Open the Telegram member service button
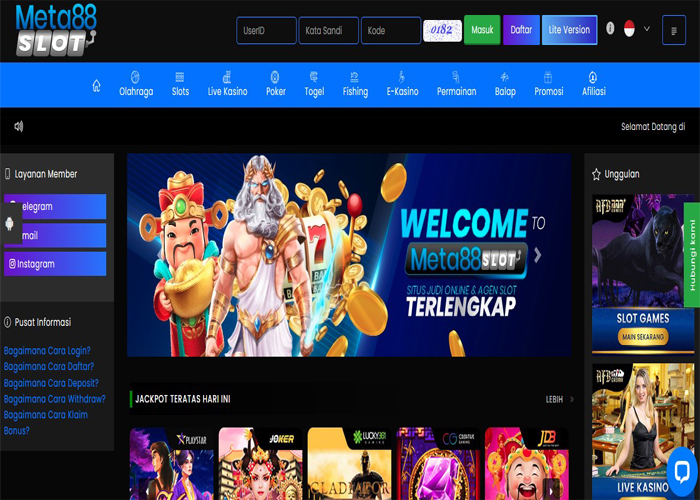The image size is (700, 500). coord(55,206)
